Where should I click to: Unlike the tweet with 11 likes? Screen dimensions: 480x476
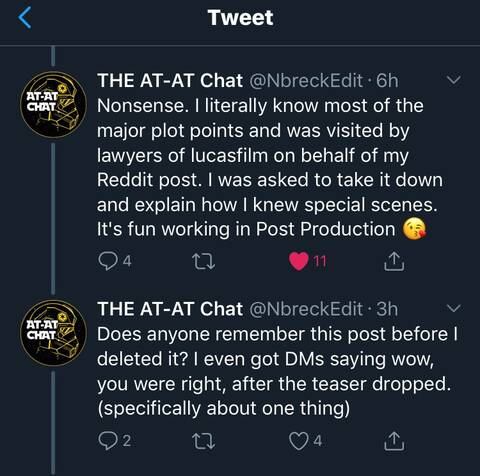[299, 261]
